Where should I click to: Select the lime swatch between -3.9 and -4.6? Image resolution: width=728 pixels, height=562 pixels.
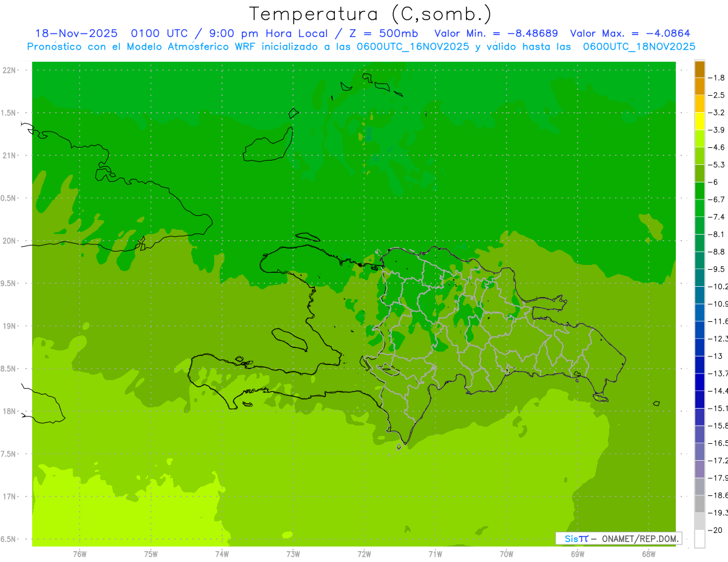coord(699,139)
